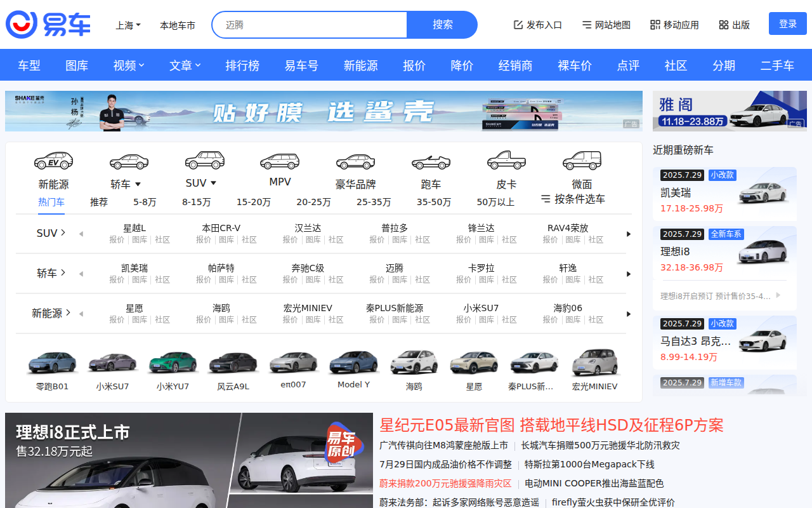Viewport: 812px width, 508px height.
Task: Expand the 新能源 row heading
Action: [x=51, y=313]
